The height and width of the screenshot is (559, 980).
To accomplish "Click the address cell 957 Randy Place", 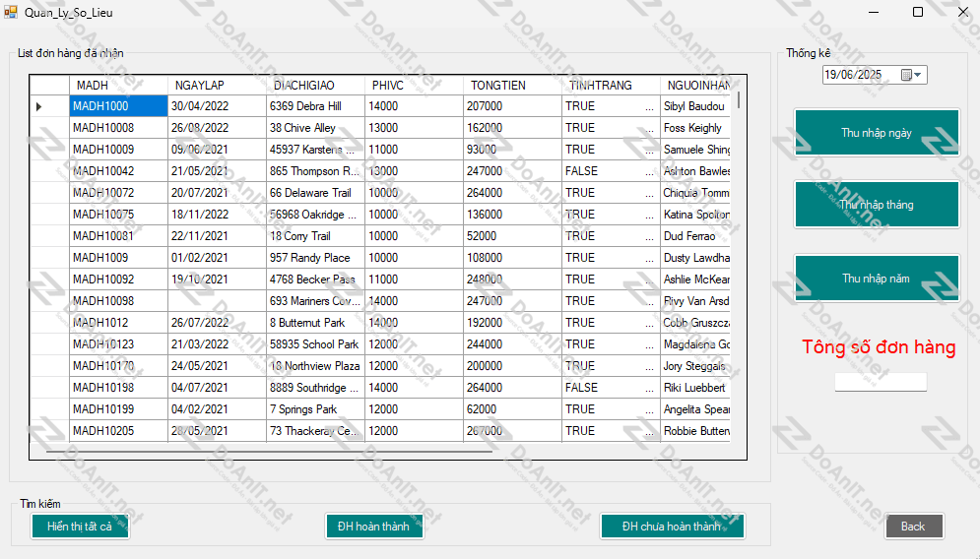I will [315, 258].
